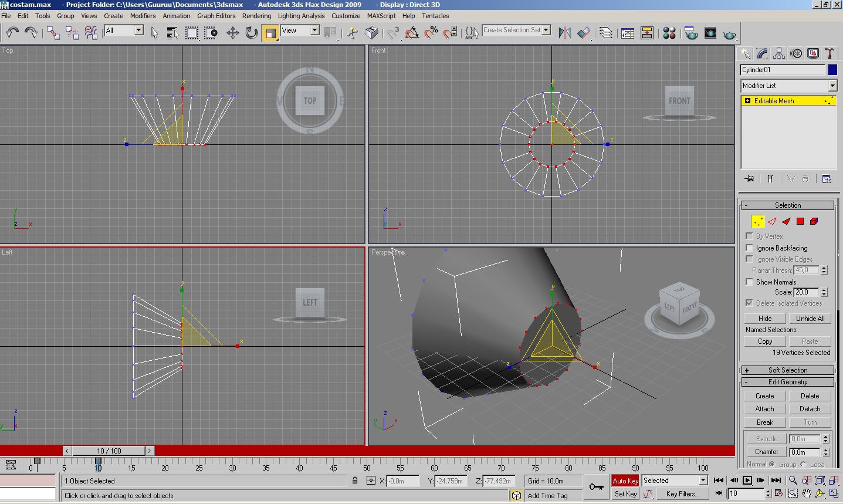This screenshot has width=843, height=504.
Task: Open the Material Editor icon
Action: (x=669, y=33)
